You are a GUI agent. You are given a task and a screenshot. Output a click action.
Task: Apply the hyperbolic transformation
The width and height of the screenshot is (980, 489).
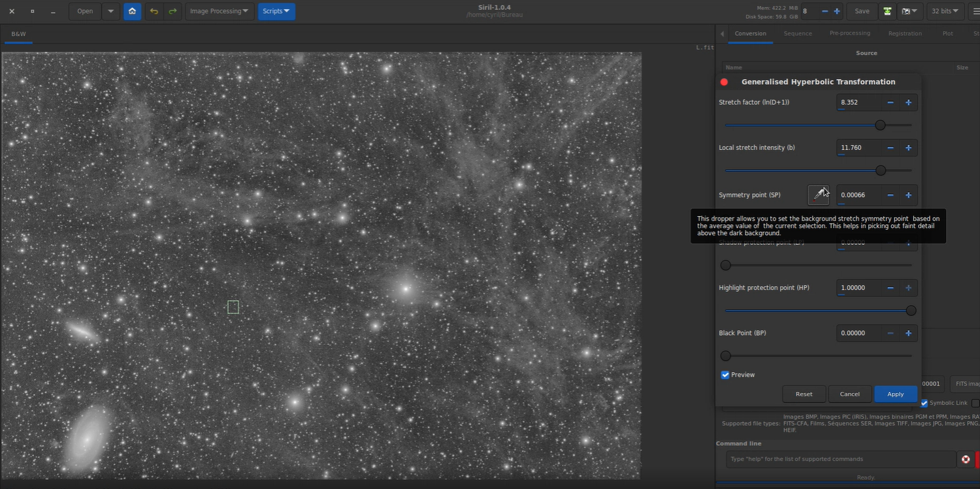(896, 394)
